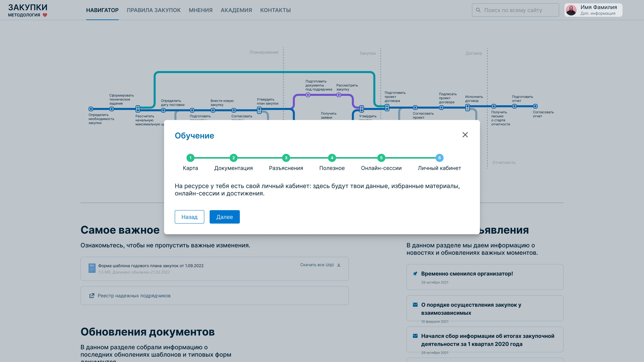Click step 2 Документация circle
Viewport: 644px width, 362px height.
coord(233,158)
